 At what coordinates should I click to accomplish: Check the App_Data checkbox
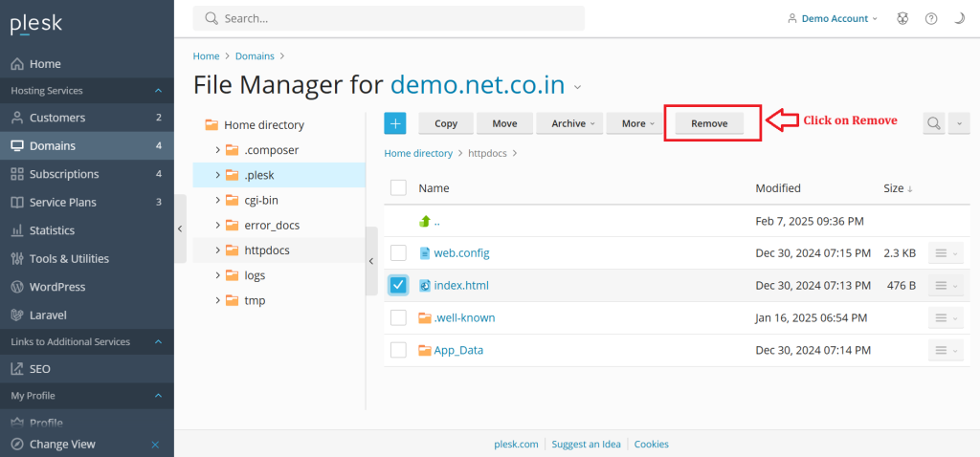tap(398, 350)
